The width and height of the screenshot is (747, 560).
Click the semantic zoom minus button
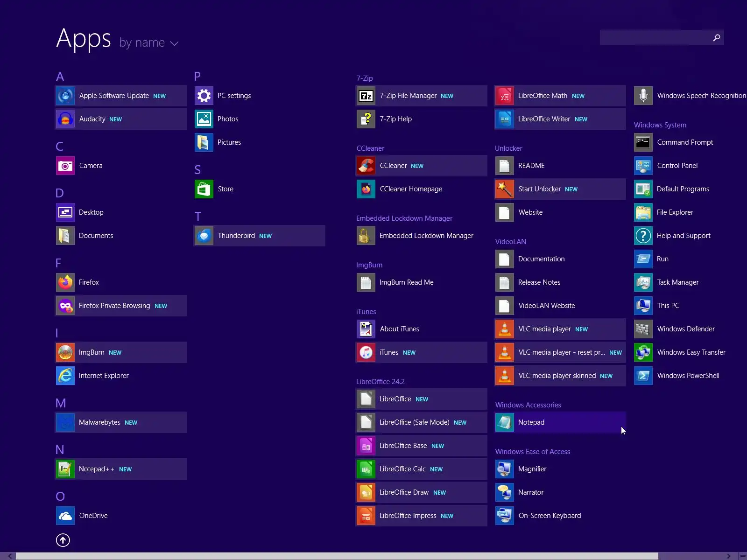742,556
